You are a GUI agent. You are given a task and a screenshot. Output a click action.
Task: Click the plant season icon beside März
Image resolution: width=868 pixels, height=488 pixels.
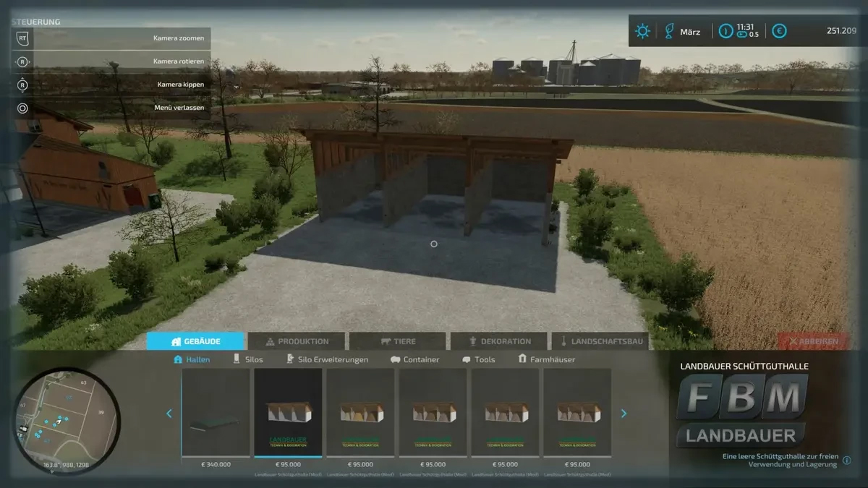pos(669,31)
